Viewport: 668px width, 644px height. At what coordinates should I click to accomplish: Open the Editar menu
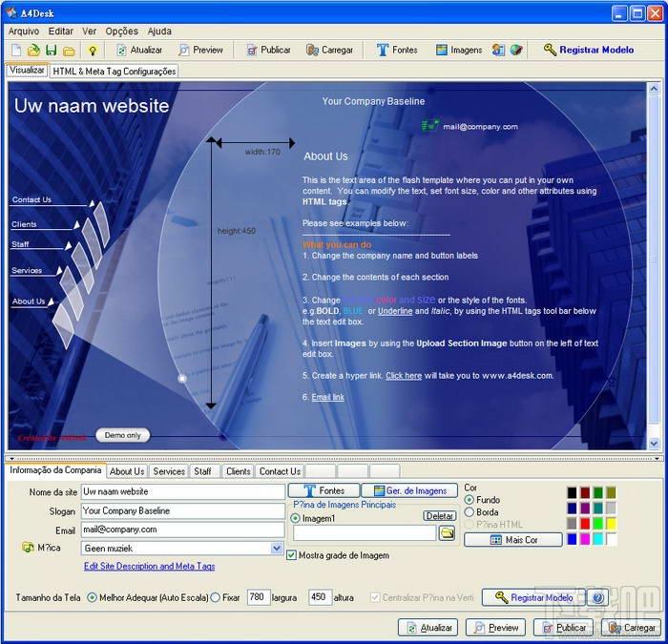60,31
